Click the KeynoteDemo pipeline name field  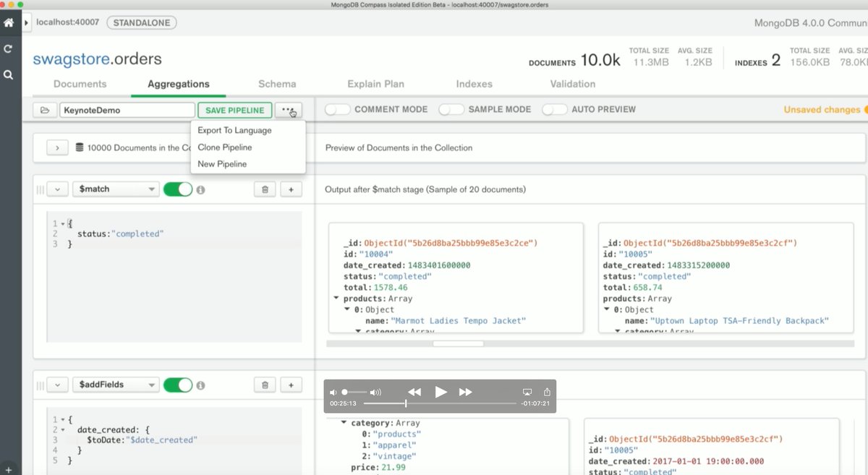pyautogui.click(x=127, y=110)
